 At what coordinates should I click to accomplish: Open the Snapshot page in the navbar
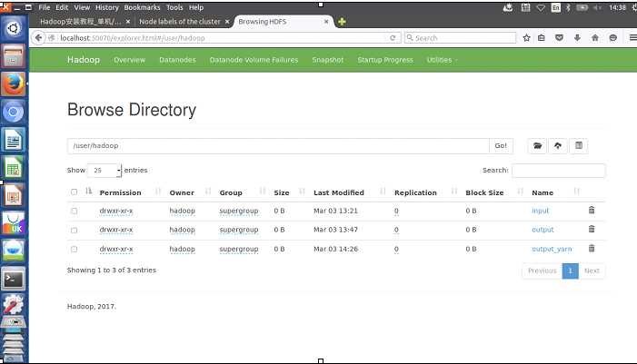pyautogui.click(x=328, y=60)
